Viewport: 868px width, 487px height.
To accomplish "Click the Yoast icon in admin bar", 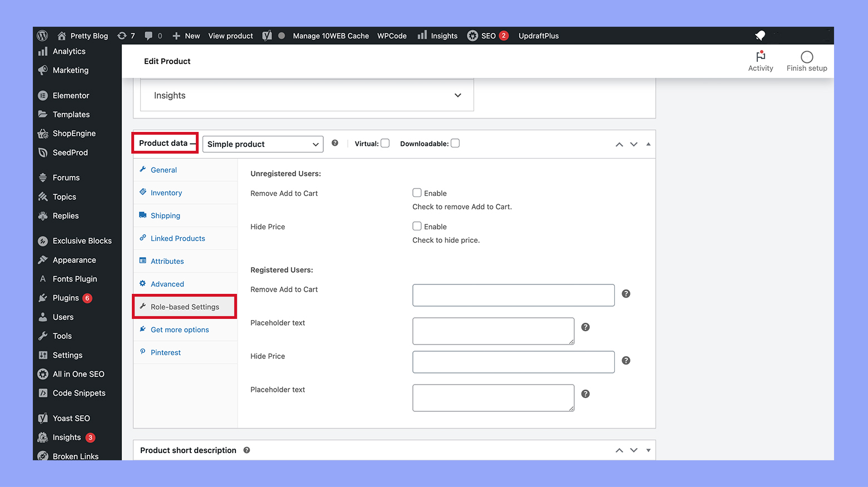I will (267, 36).
